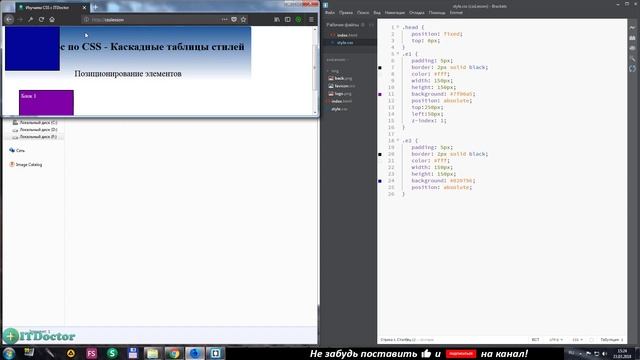Click the site info icon in address bar
The width and height of the screenshot is (640, 360).
coord(86,20)
